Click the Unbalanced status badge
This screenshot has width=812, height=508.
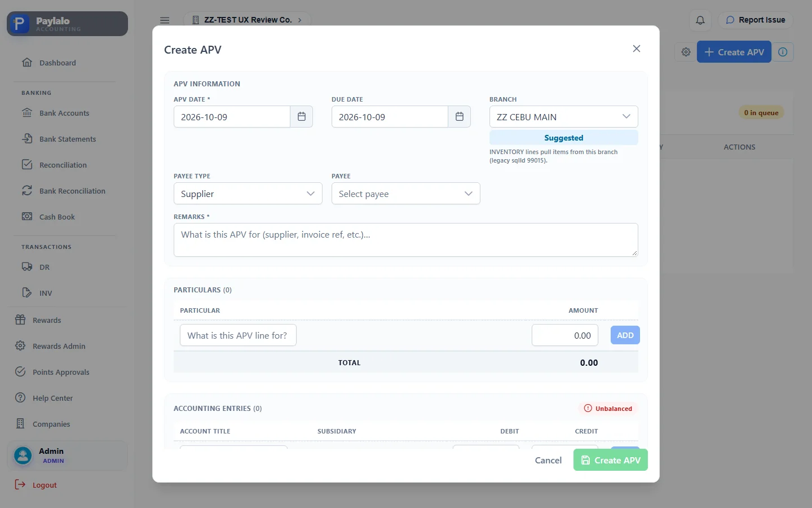(x=608, y=409)
